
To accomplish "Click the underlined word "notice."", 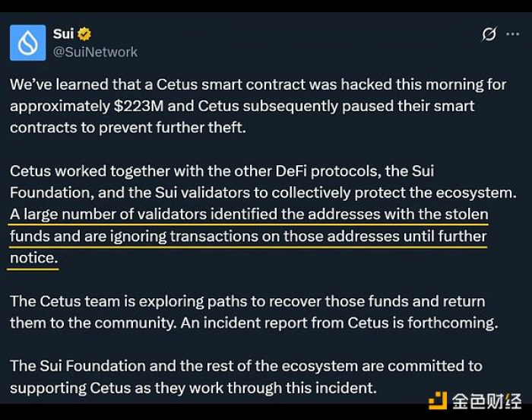I will (33, 257).
